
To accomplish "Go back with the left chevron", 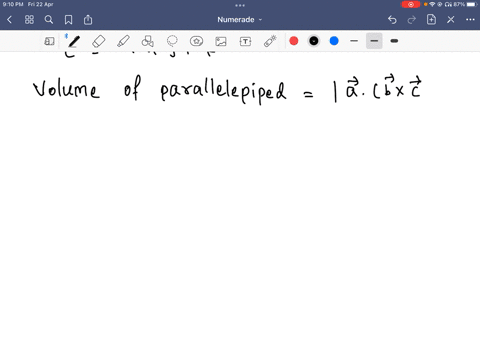I will coord(9,20).
